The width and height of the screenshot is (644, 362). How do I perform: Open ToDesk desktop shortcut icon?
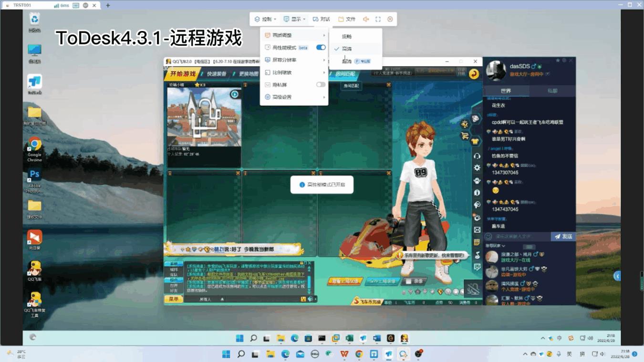[x=34, y=84]
